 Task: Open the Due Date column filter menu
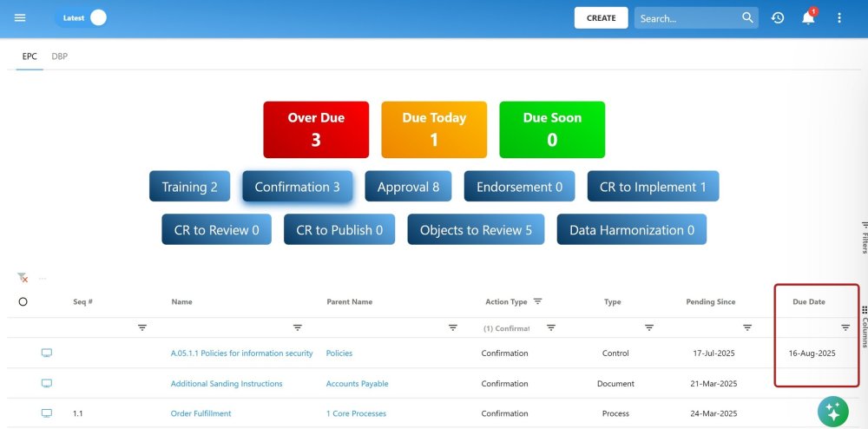pos(845,327)
